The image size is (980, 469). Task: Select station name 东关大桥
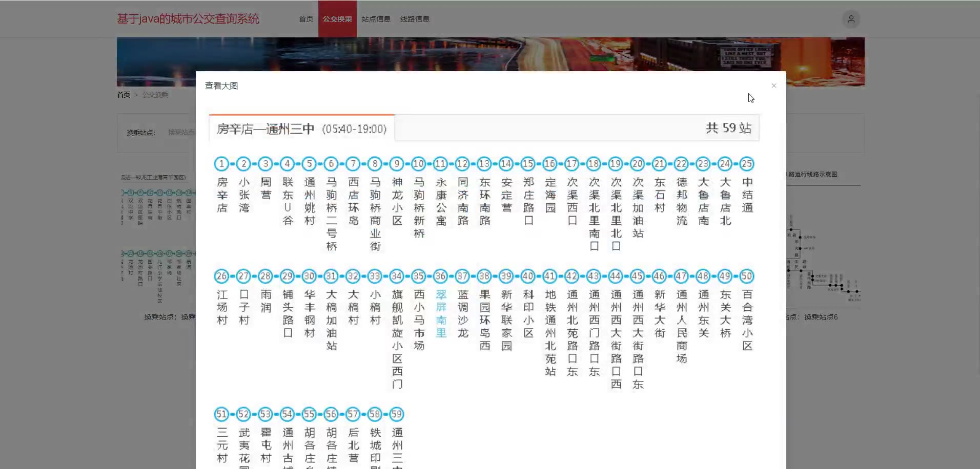point(725,314)
